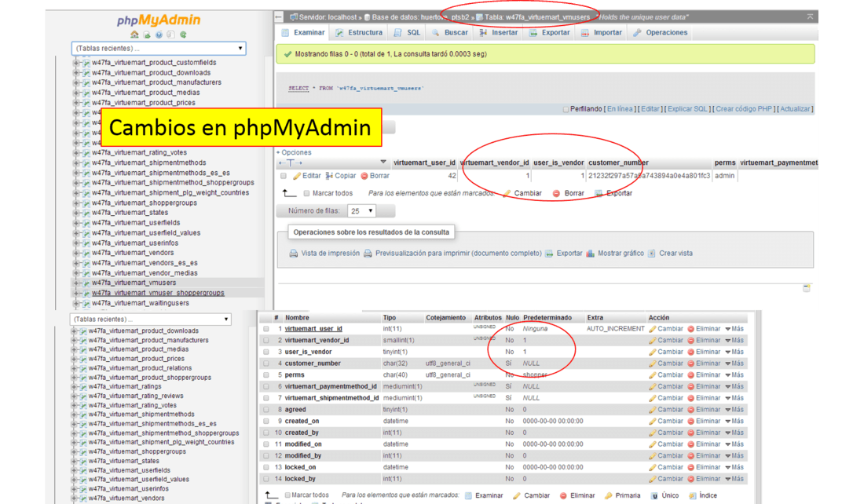Tick the modified_on column checkbox
Image resolution: width=864 pixels, height=504 pixels.
tap(266, 444)
